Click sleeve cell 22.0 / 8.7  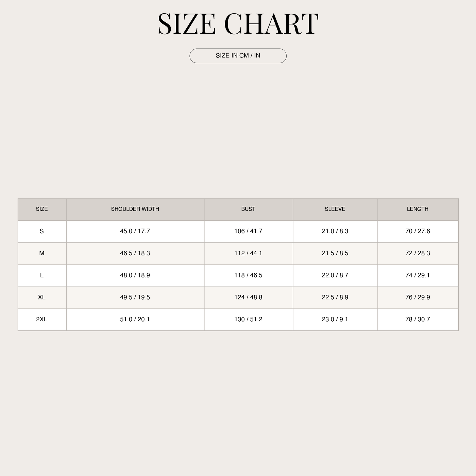tap(335, 275)
